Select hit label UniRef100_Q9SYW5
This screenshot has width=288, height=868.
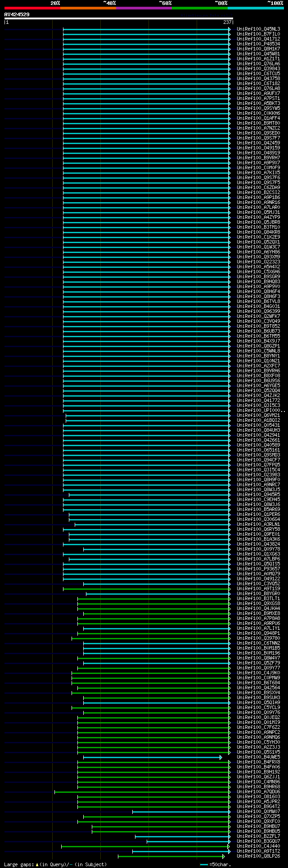point(258,108)
